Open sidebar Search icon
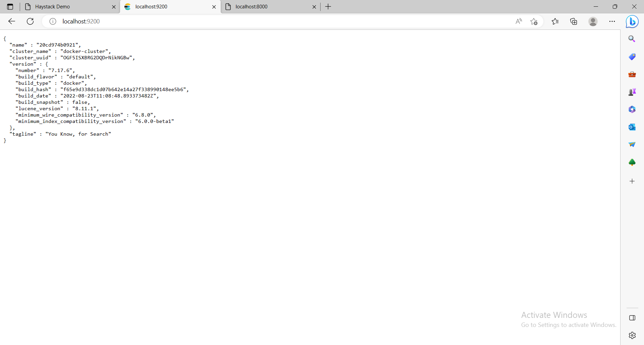Viewport: 644px width, 345px height. 632,39
